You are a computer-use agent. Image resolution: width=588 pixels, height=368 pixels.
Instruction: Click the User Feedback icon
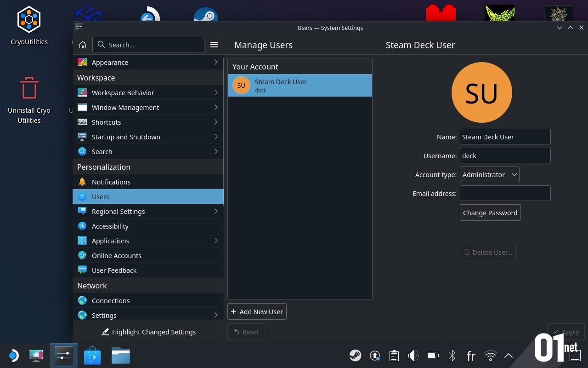click(82, 270)
